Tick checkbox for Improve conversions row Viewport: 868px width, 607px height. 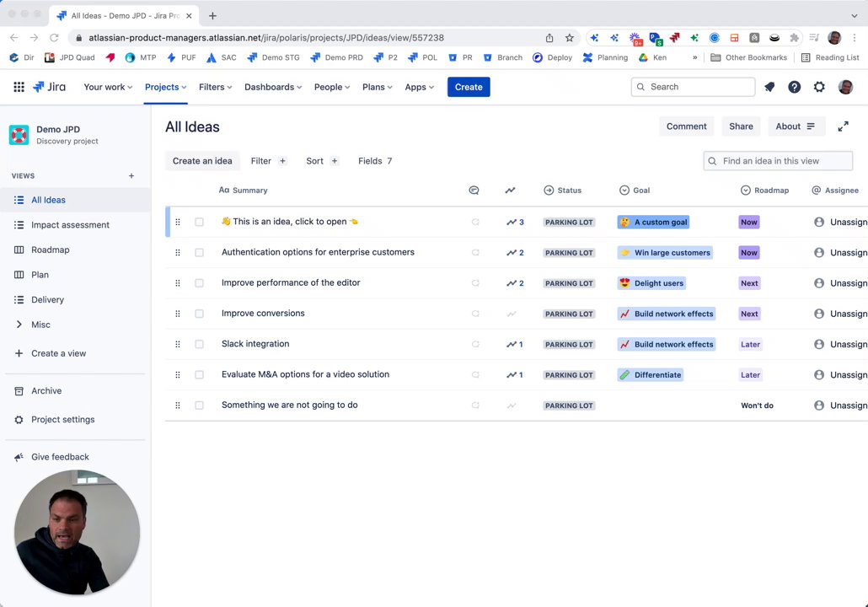199,314
